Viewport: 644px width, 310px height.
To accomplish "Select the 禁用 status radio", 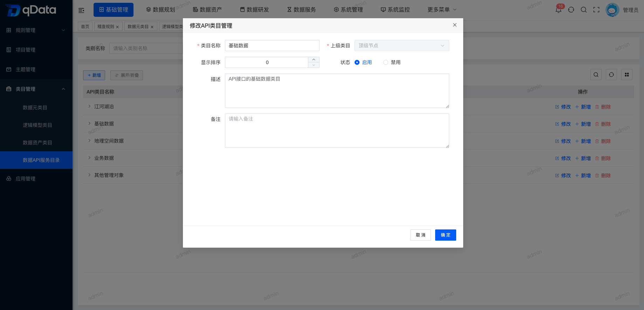I will pyautogui.click(x=386, y=62).
